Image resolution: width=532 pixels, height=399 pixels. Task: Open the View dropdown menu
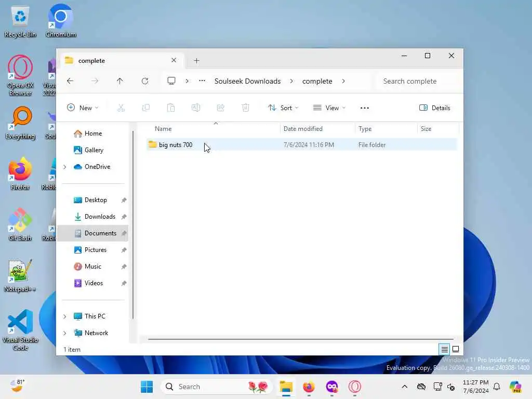(329, 108)
